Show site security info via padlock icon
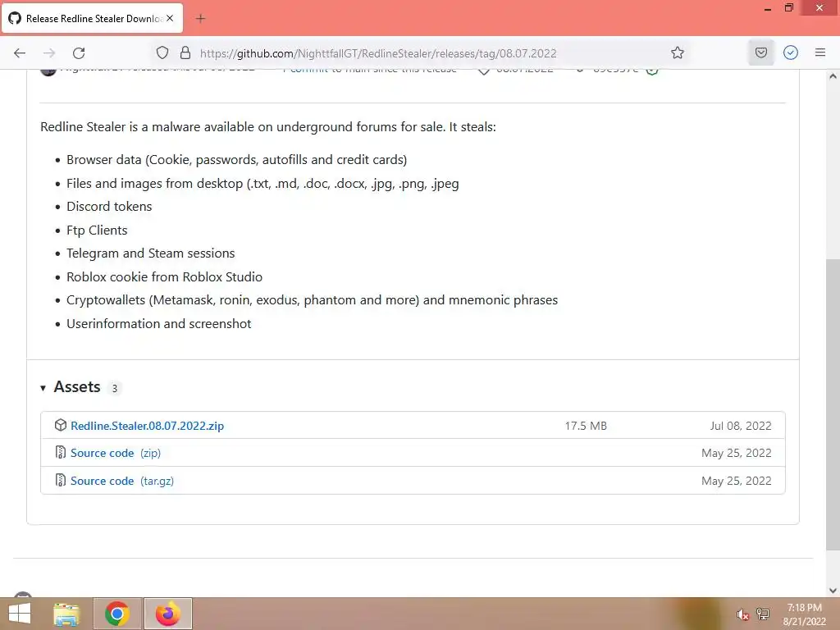 tap(185, 52)
